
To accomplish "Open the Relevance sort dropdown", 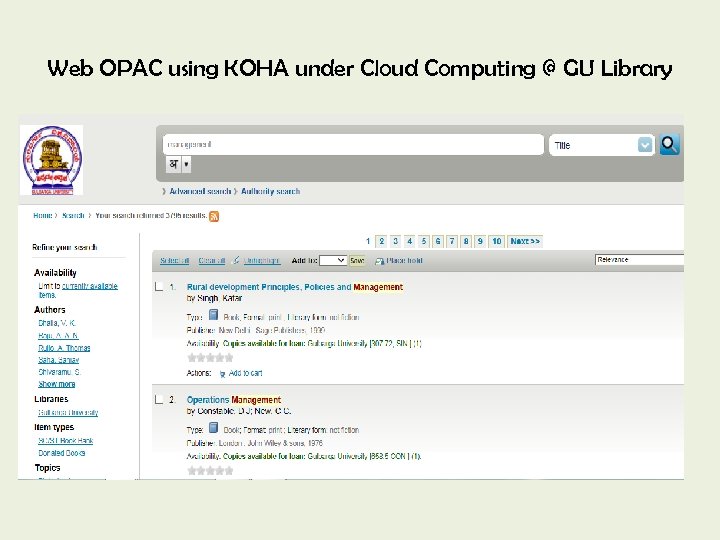I will 639,259.
